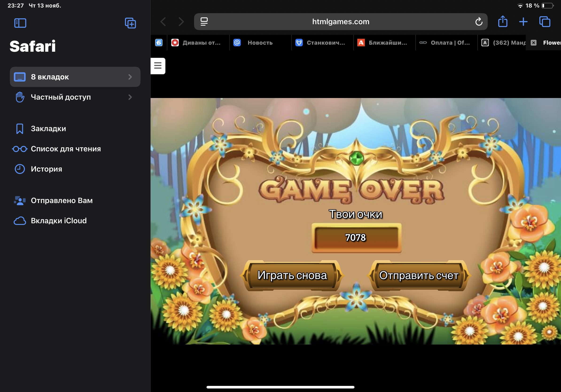Open the page settings reader icon
561x392 pixels.
(204, 22)
